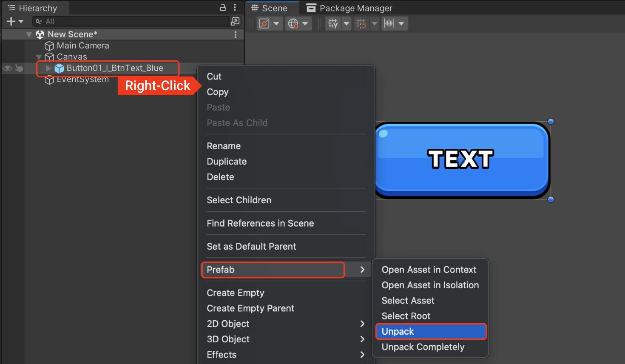The width and height of the screenshot is (625, 364).
Task: Open the Hierarchy panel three-dot menu
Action: coord(235,7)
